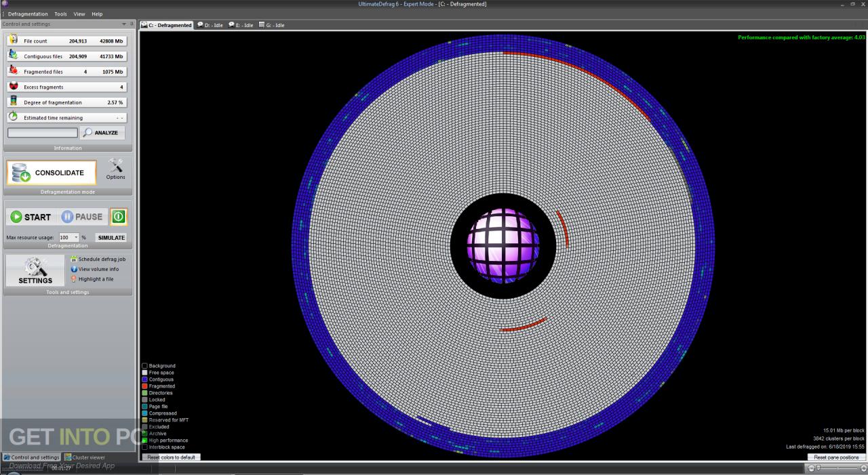Click the Compressed color swatch
Screen dimensions: 868x475
pos(144,413)
